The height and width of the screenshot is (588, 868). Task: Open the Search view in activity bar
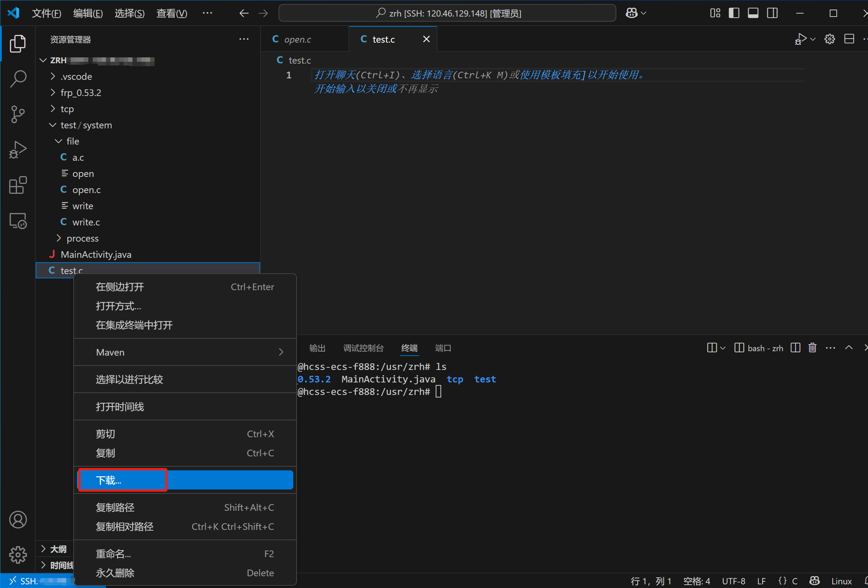click(x=18, y=79)
